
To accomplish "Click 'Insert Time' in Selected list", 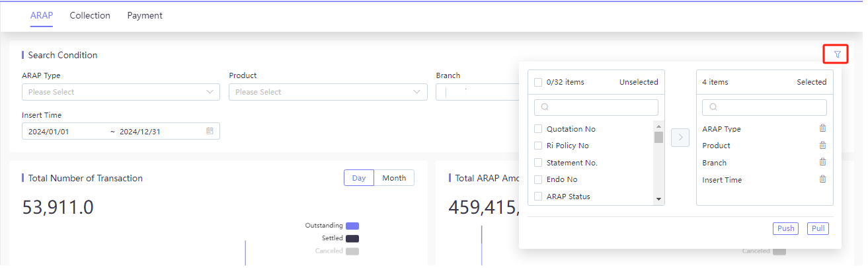I will (722, 179).
